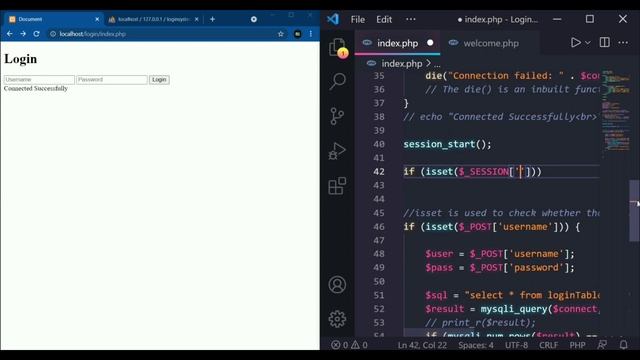Click the VS Code logo icon
640x360 pixels.
click(333, 19)
